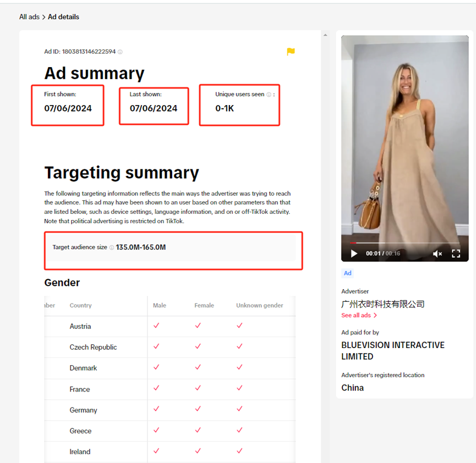Screen dimensions: 476x463
Task: Click the Female checkmark for Germany
Action: tap(198, 409)
